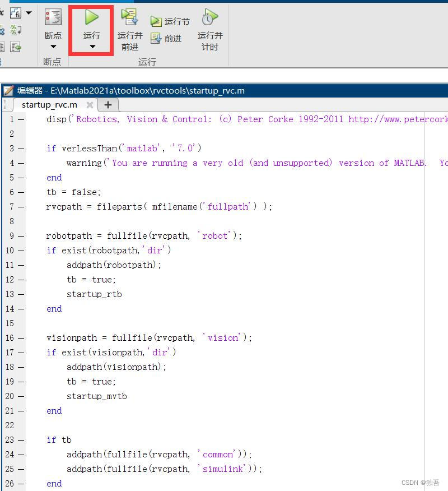
Task: Toggle breakpoint dash on line 24
Action: (x=21, y=455)
